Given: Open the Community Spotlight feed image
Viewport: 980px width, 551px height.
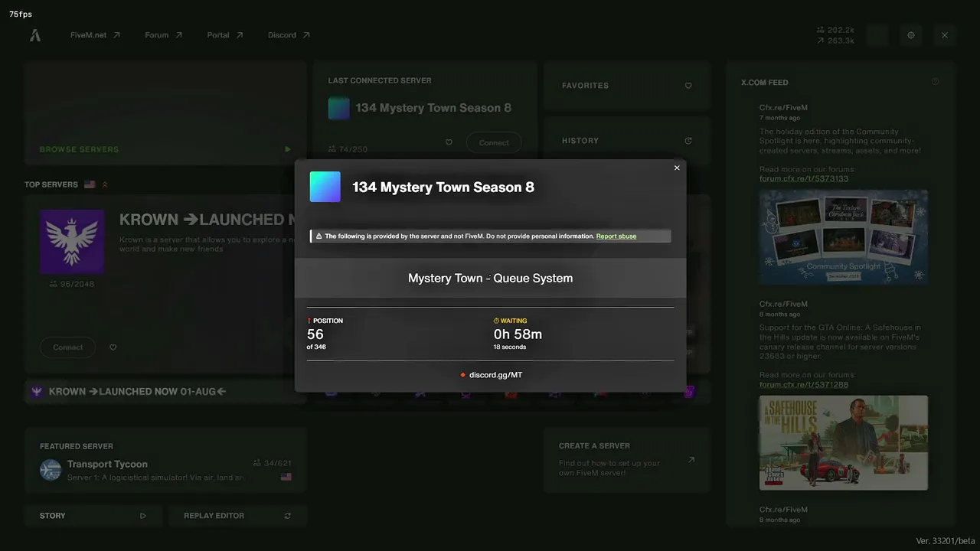Looking at the screenshot, I should 844,237.
